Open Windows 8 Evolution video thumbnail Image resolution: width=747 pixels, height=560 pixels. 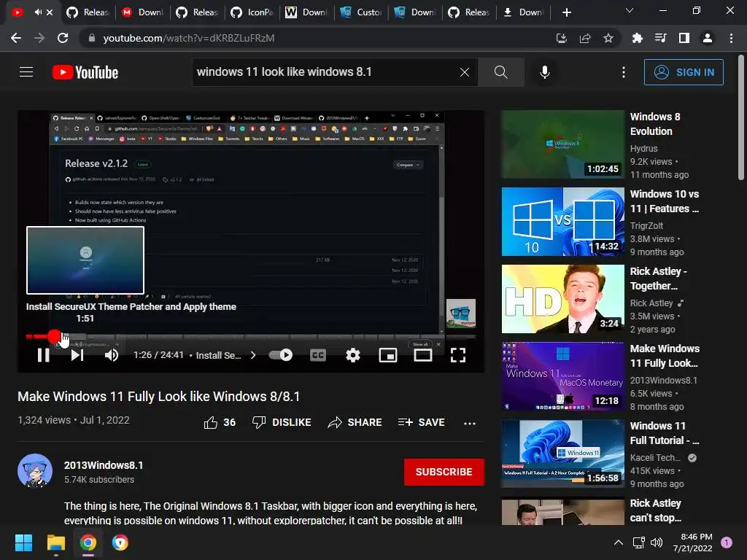pos(562,144)
